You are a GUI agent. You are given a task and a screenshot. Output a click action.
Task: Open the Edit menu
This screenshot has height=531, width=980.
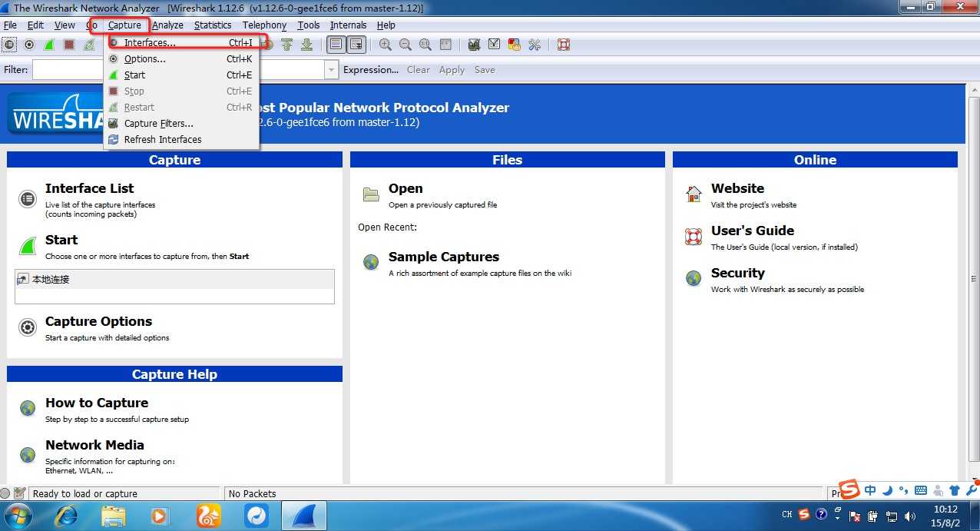click(35, 25)
